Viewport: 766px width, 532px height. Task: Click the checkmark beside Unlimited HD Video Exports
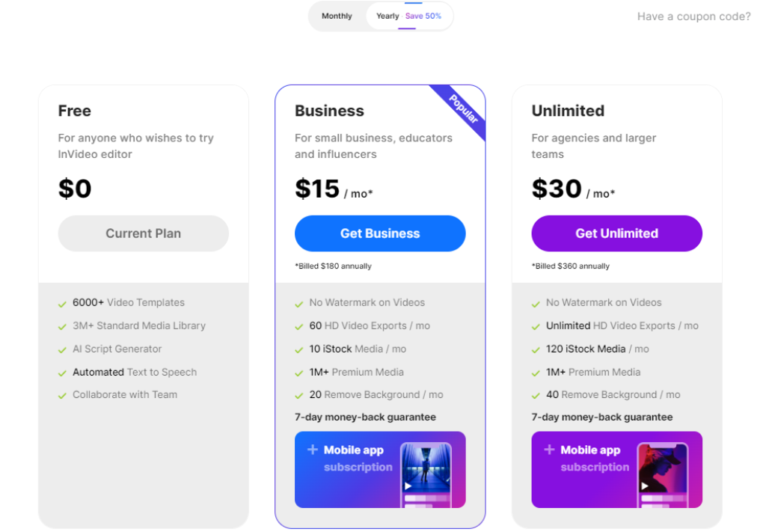[x=536, y=325]
